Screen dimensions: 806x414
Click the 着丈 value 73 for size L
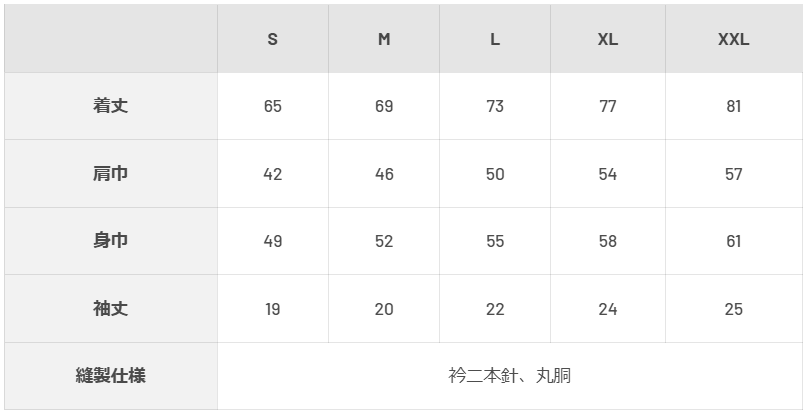(495, 106)
